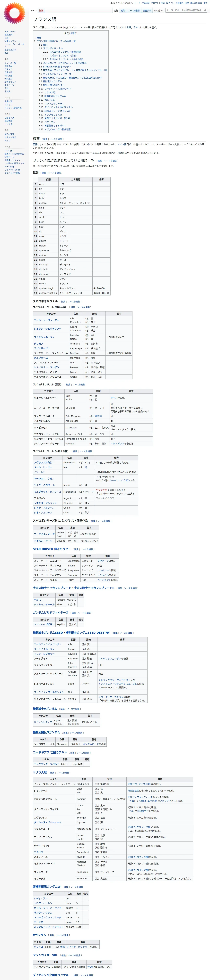Image resolution: width=210 pixels, height=980 pixels.
Task: Go to メインページ in the sidebar
Action: 10,32
